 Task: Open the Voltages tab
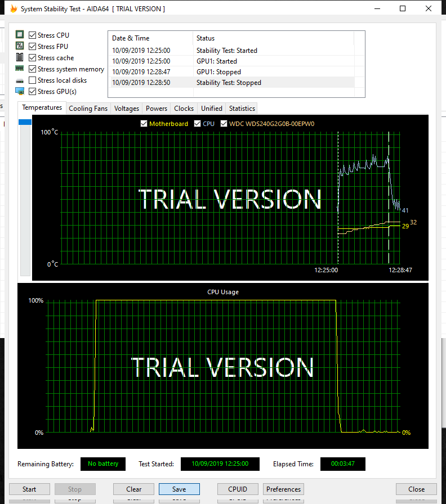pyautogui.click(x=127, y=109)
